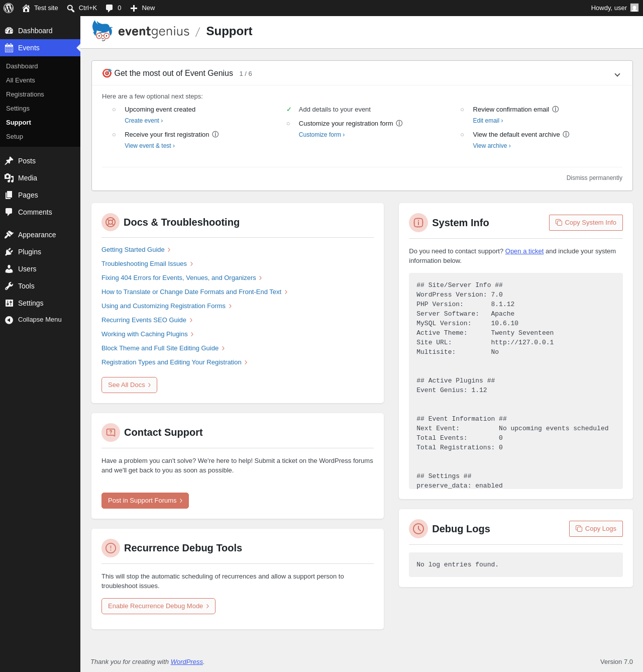The height and width of the screenshot is (672, 643).
Task: Open the Comments menu in sidebar
Action: (x=40, y=212)
